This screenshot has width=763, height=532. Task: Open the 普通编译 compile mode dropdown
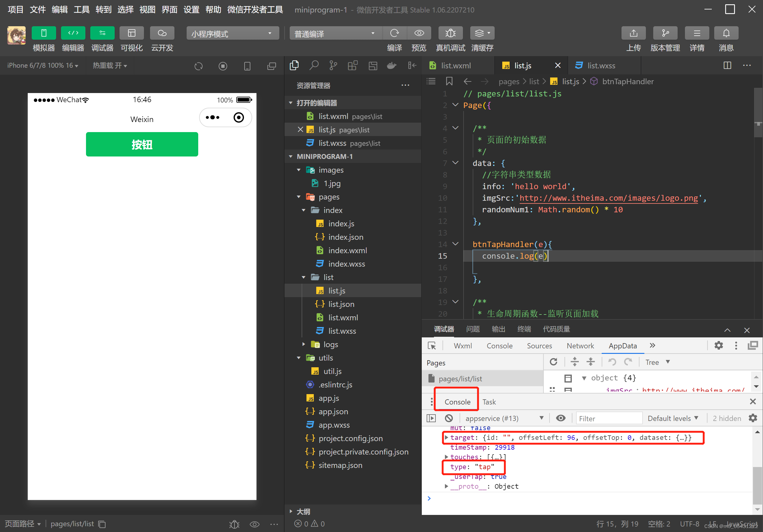tap(336, 33)
